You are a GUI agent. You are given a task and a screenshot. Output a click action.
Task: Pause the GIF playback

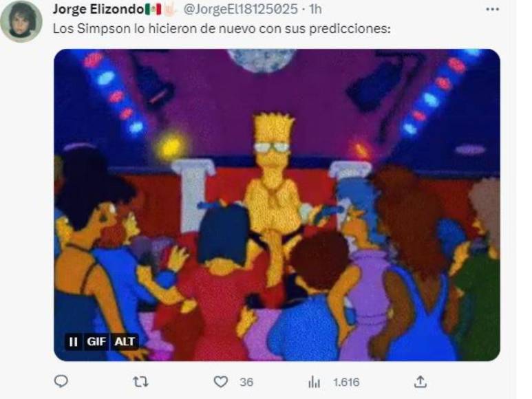click(x=73, y=341)
